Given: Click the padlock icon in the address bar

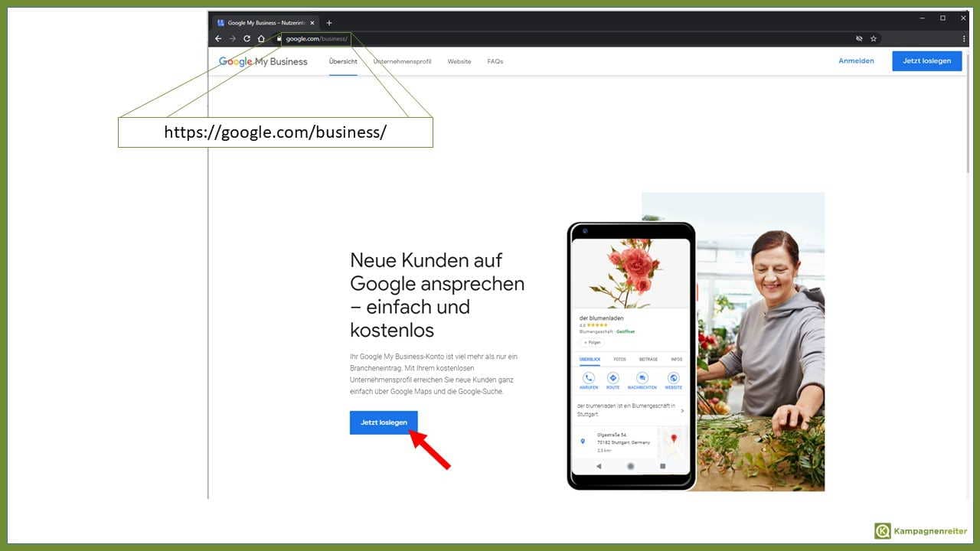Looking at the screenshot, I should click(279, 38).
